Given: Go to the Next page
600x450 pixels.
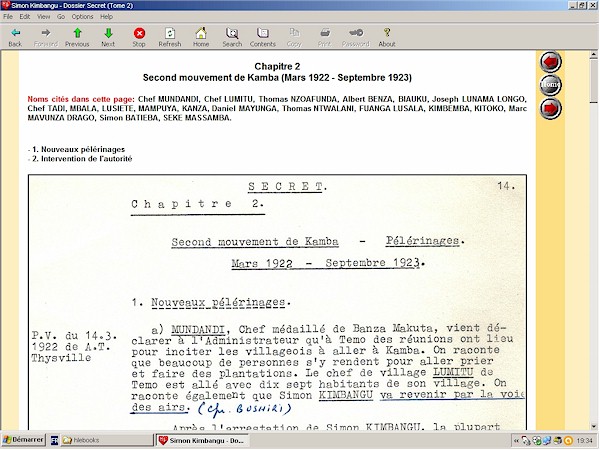Looking at the screenshot, I should click(x=108, y=37).
